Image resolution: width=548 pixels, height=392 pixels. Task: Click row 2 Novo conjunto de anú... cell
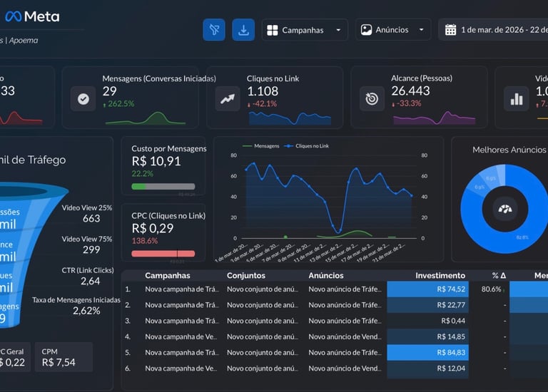(263, 305)
